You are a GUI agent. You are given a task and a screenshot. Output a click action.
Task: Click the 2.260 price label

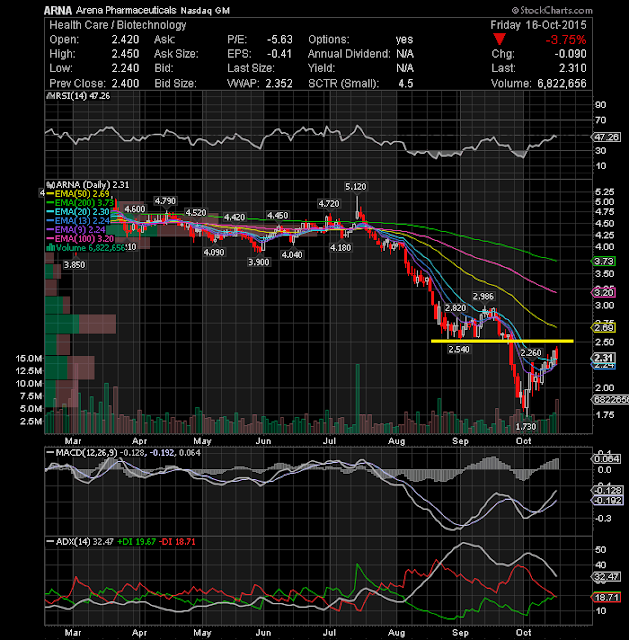point(531,353)
